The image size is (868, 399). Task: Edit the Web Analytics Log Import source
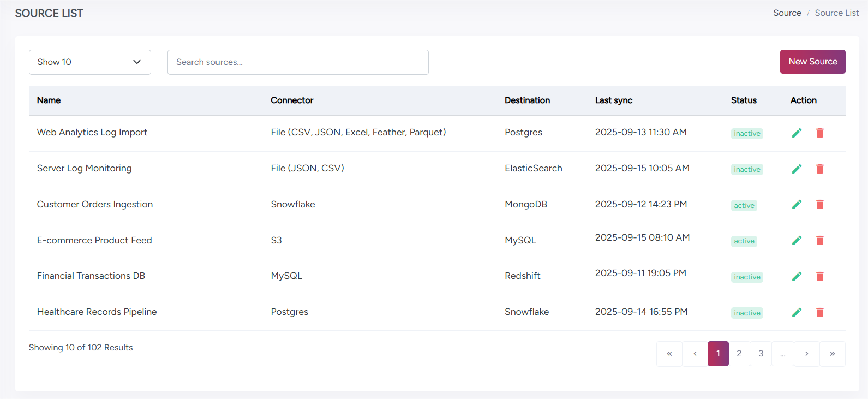(797, 133)
